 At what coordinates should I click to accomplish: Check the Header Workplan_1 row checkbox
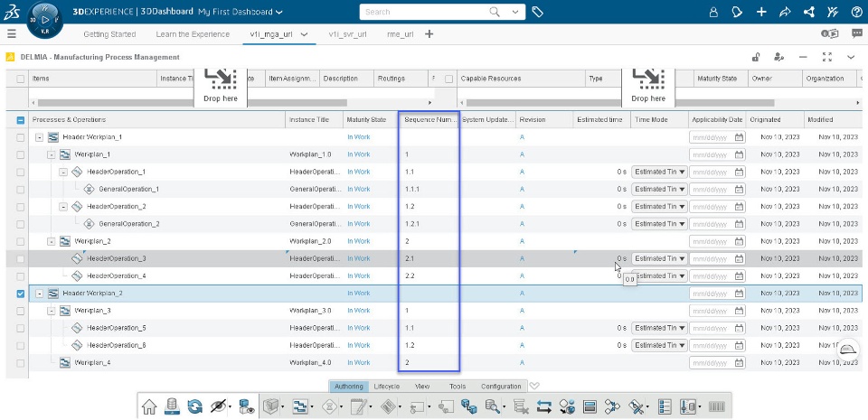[21, 137]
